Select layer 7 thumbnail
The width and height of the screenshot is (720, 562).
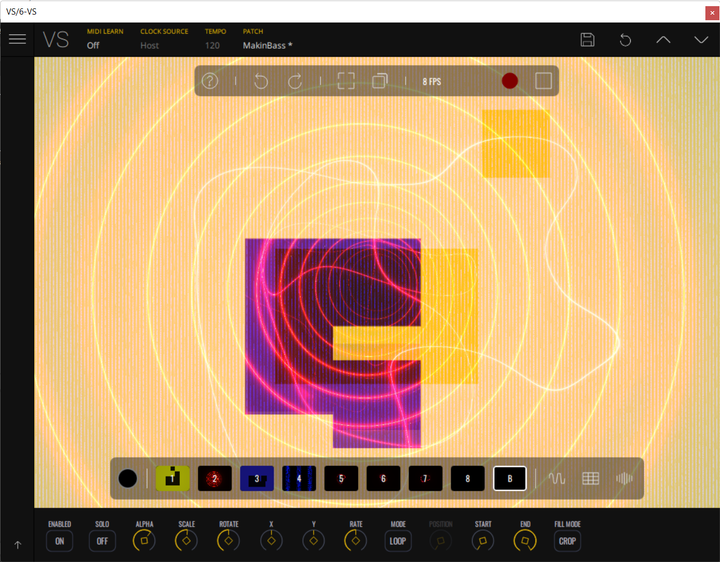pos(426,478)
